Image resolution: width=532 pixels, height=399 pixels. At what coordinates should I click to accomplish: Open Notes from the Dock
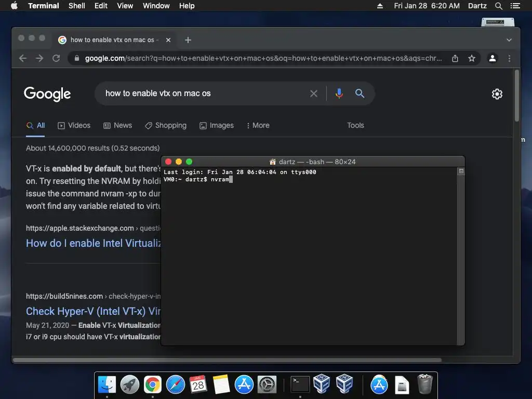[221, 384]
